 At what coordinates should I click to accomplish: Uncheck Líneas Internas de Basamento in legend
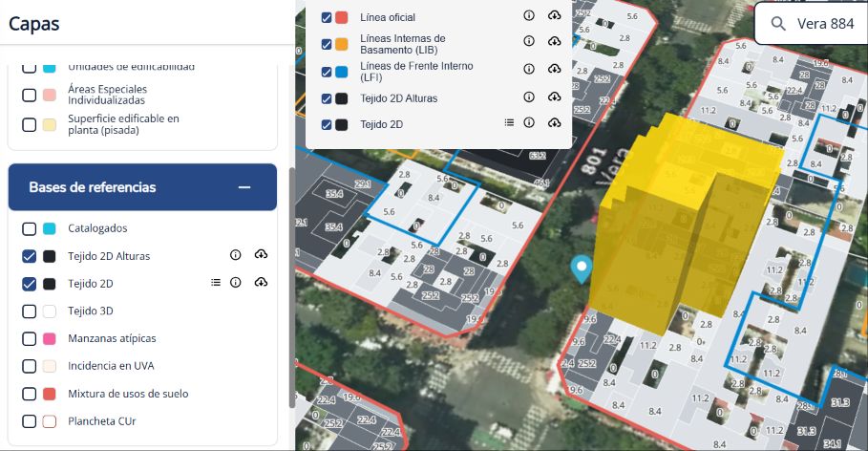click(327, 44)
